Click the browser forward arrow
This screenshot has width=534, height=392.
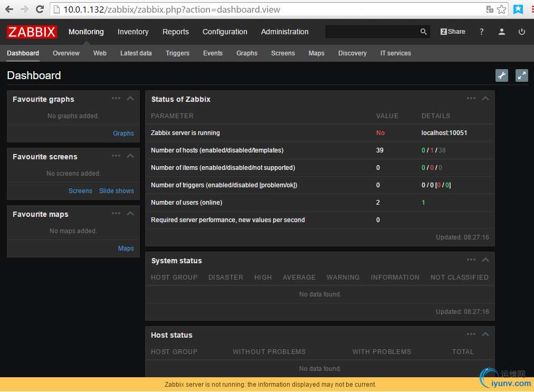(x=24, y=9)
